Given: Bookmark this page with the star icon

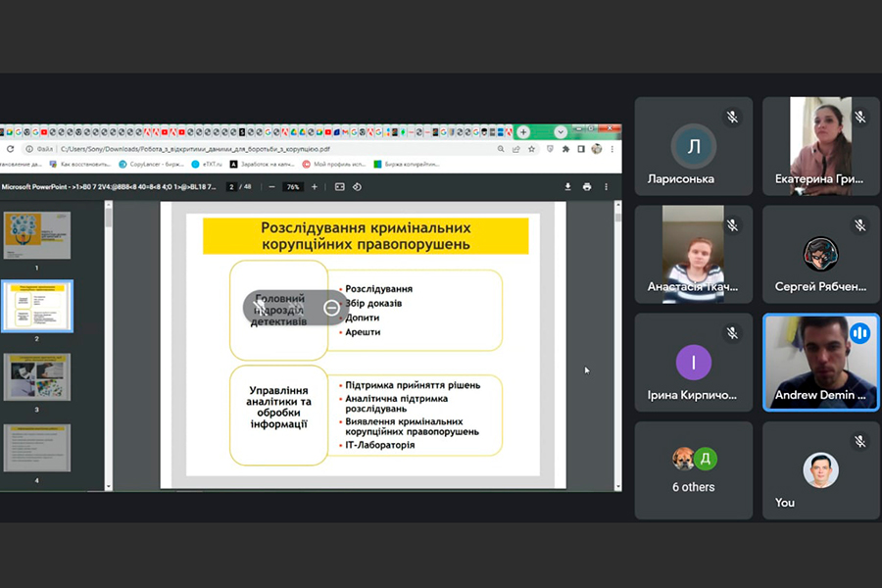Looking at the screenshot, I should [531, 149].
